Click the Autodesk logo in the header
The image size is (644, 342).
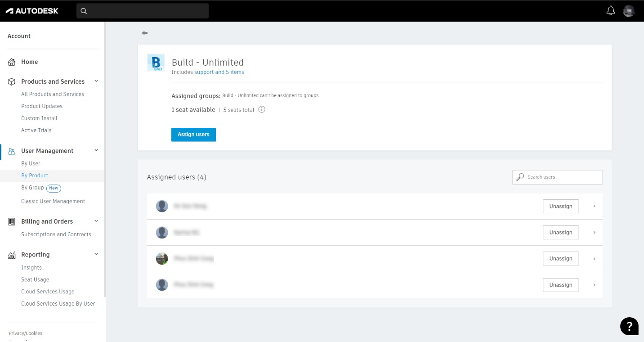[x=32, y=11]
